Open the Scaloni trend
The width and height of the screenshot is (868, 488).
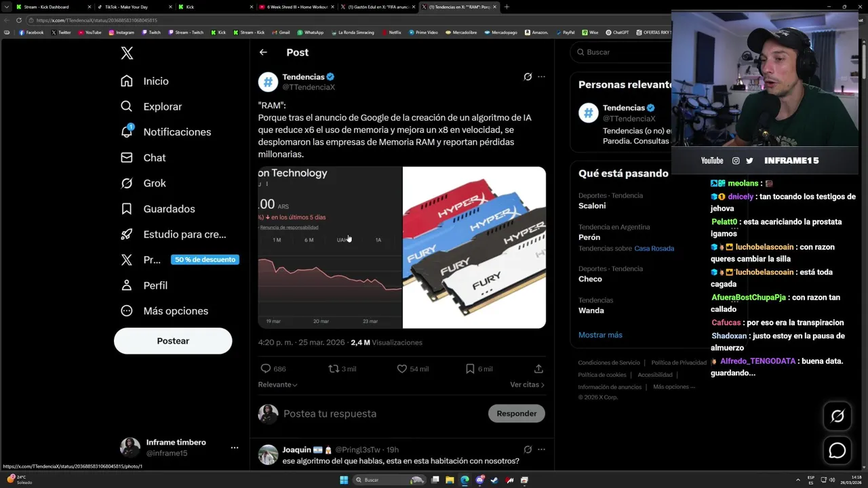pyautogui.click(x=592, y=205)
